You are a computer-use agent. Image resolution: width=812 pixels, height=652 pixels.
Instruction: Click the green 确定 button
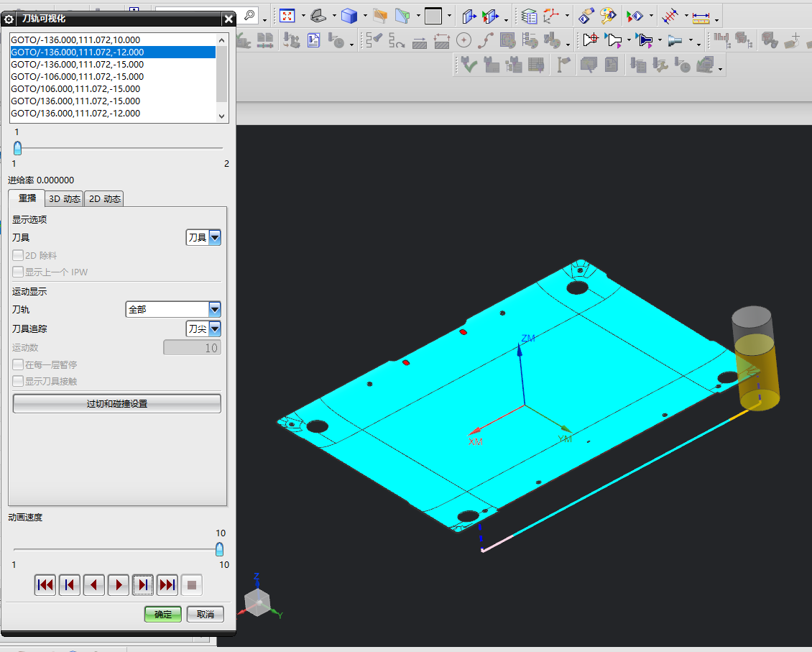point(163,615)
